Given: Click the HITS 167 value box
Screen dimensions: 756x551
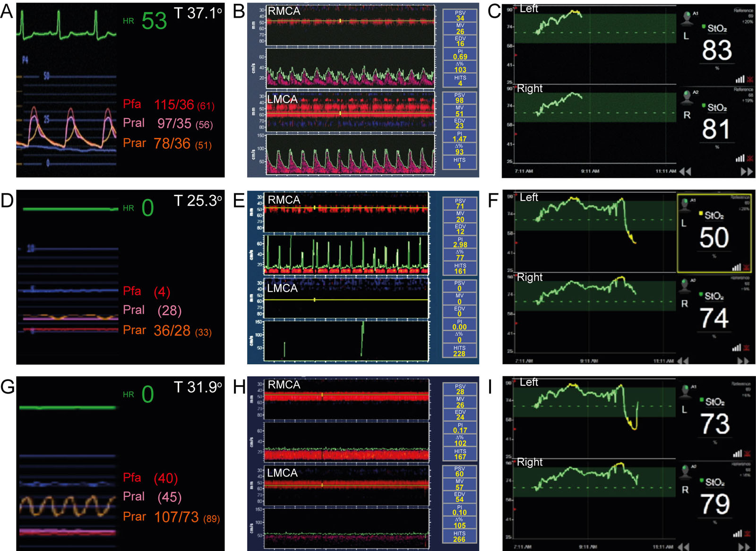Looking at the screenshot, I should 460,455.
